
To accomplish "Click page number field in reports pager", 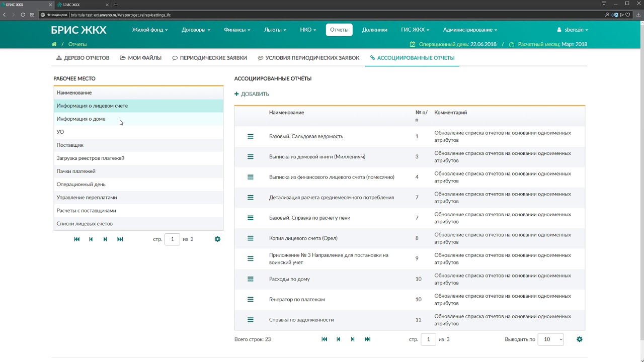I will (x=428, y=339).
